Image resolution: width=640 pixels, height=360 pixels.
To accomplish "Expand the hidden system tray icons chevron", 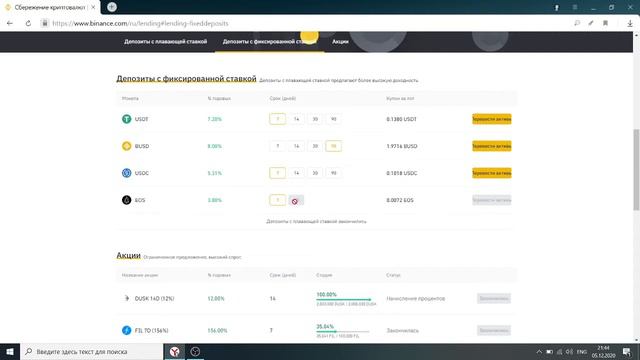I will pos(539,352).
